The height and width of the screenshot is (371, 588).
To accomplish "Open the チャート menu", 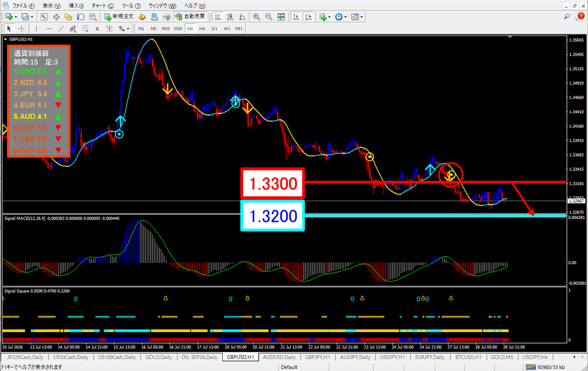I will coord(103,5).
